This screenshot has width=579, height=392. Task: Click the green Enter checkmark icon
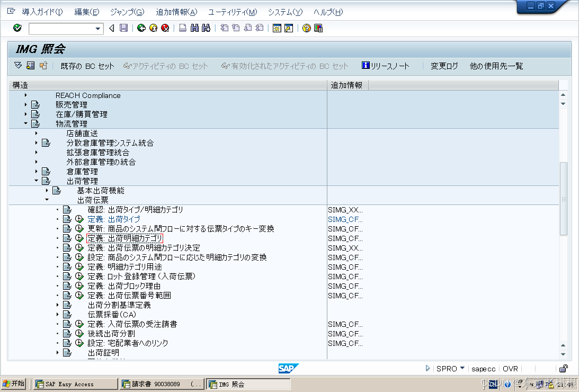[x=17, y=28]
